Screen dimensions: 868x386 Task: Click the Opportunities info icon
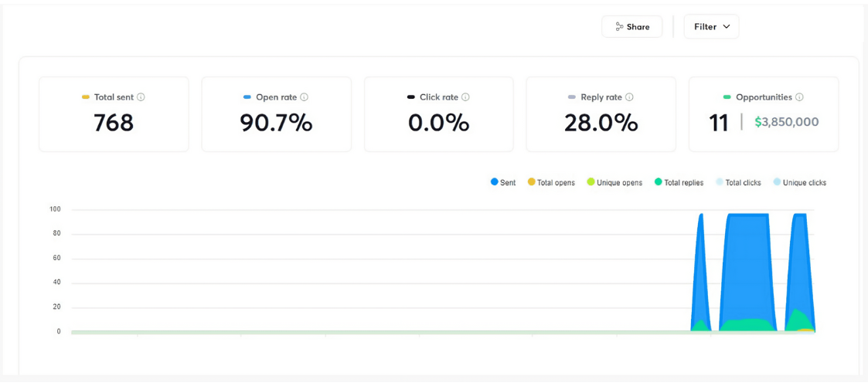click(799, 97)
